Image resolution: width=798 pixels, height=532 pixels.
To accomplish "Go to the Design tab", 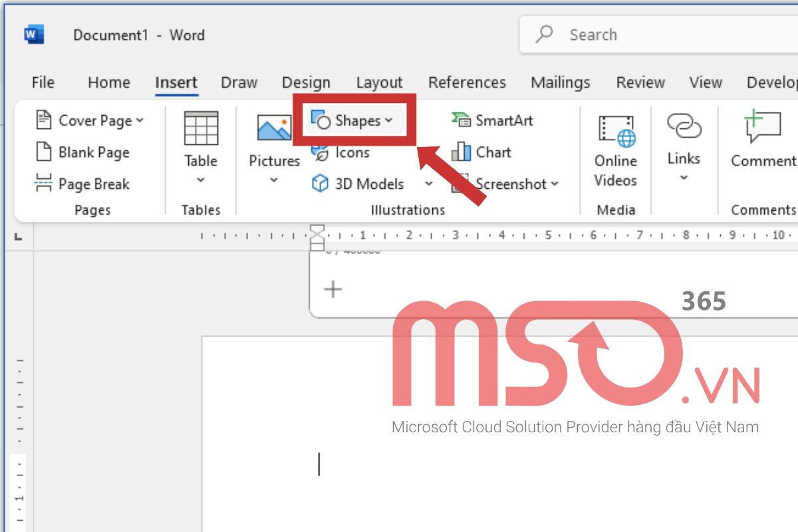I will click(306, 82).
